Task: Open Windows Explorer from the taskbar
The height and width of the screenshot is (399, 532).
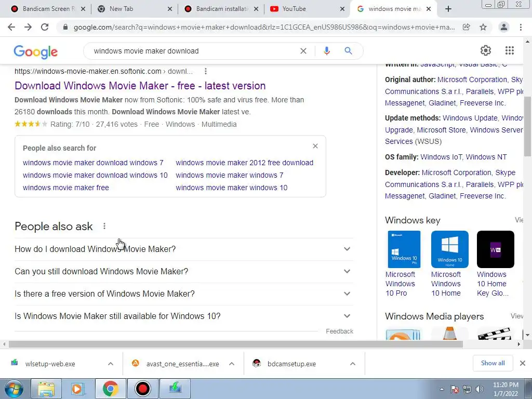Action: [46, 389]
